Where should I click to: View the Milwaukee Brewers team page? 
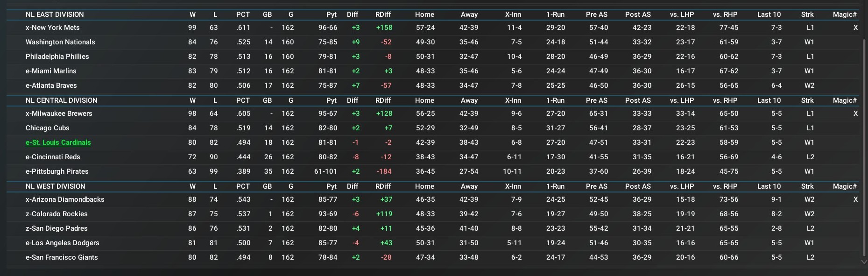(59, 113)
